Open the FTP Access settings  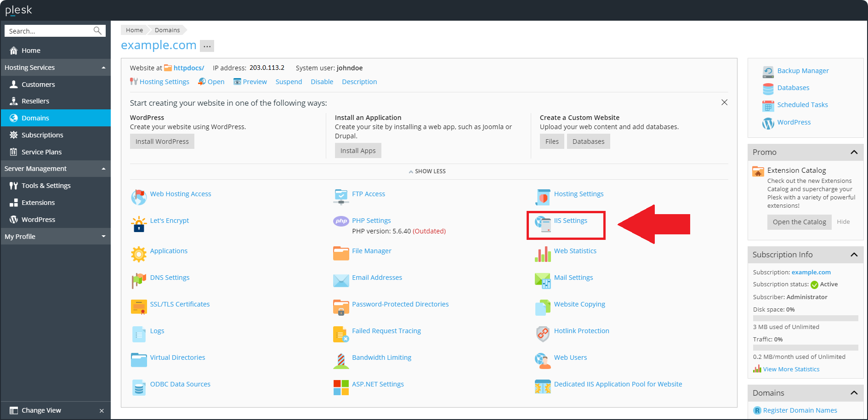click(369, 193)
